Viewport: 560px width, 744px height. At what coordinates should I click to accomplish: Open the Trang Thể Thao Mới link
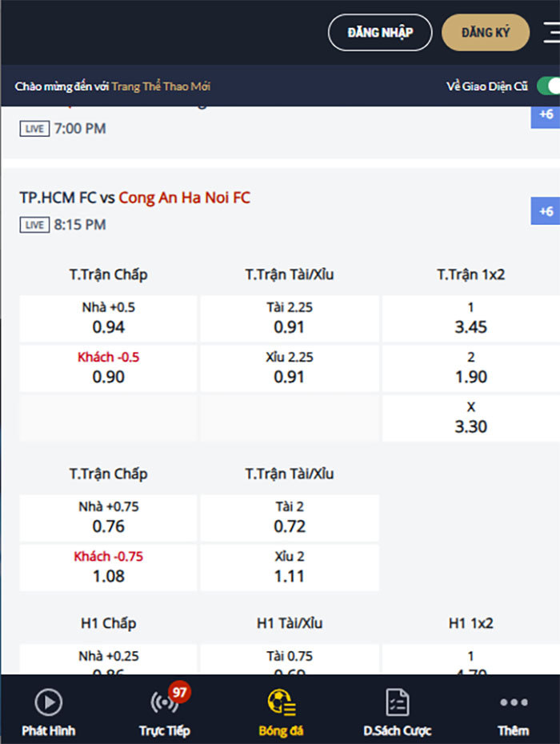coord(161,86)
